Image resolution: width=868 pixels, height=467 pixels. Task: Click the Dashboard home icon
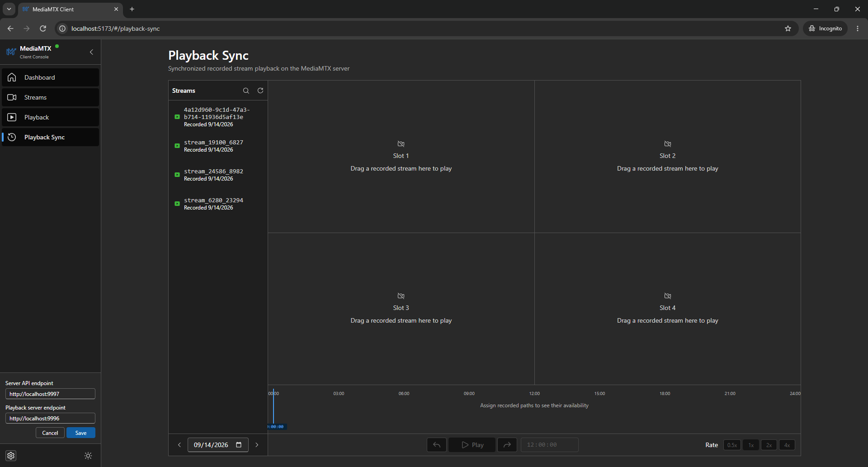(12, 77)
